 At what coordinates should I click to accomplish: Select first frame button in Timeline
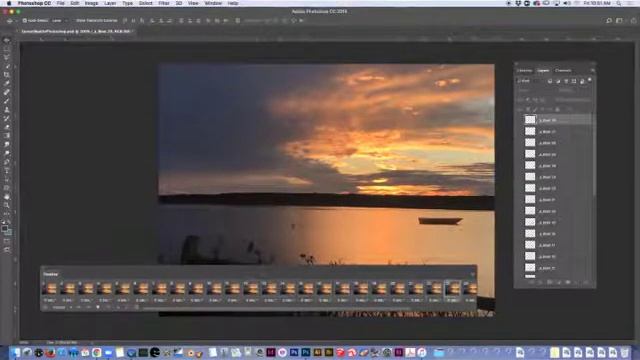78,307
